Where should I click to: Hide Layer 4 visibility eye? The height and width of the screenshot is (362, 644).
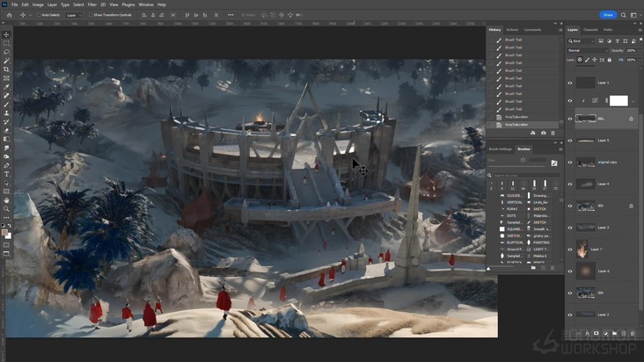(x=570, y=184)
